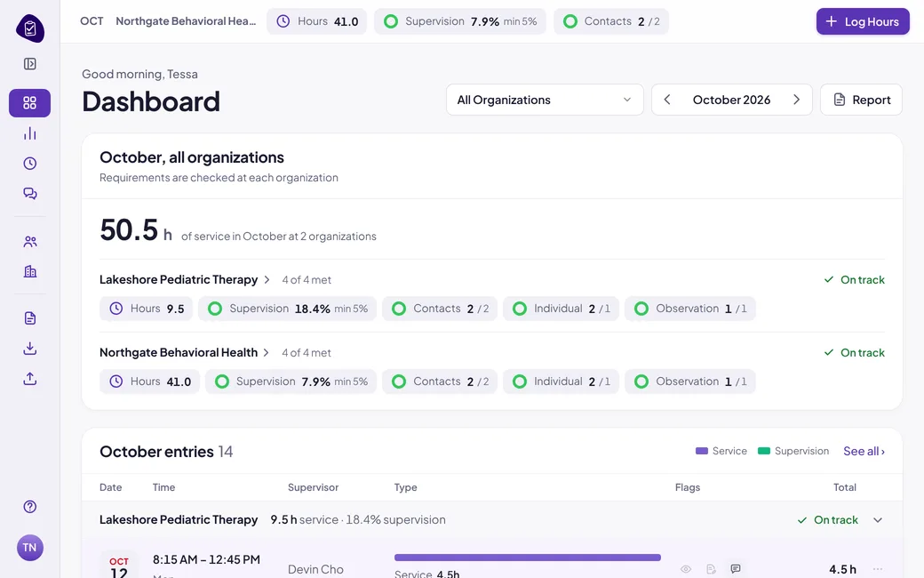The height and width of the screenshot is (578, 924).
Task: Toggle the sidebar collapse icon
Action: 30,64
